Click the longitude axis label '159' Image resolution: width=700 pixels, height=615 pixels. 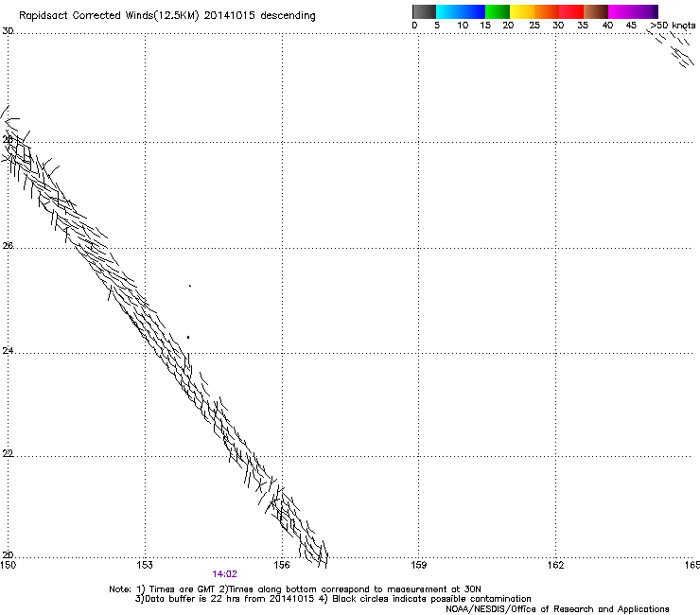point(418,565)
